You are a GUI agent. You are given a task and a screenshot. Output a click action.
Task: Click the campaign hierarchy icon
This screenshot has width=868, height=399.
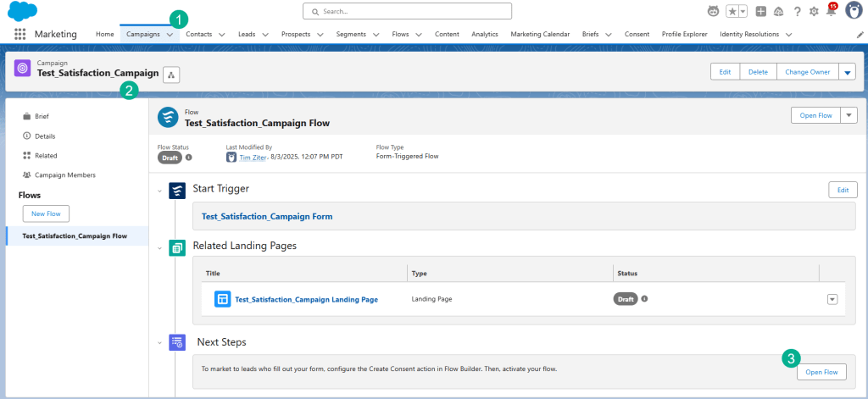click(171, 75)
